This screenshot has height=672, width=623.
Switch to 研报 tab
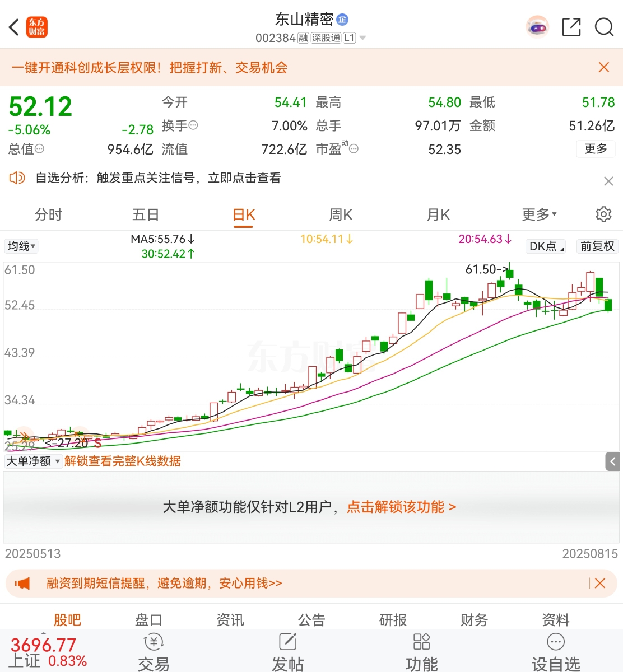point(393,619)
